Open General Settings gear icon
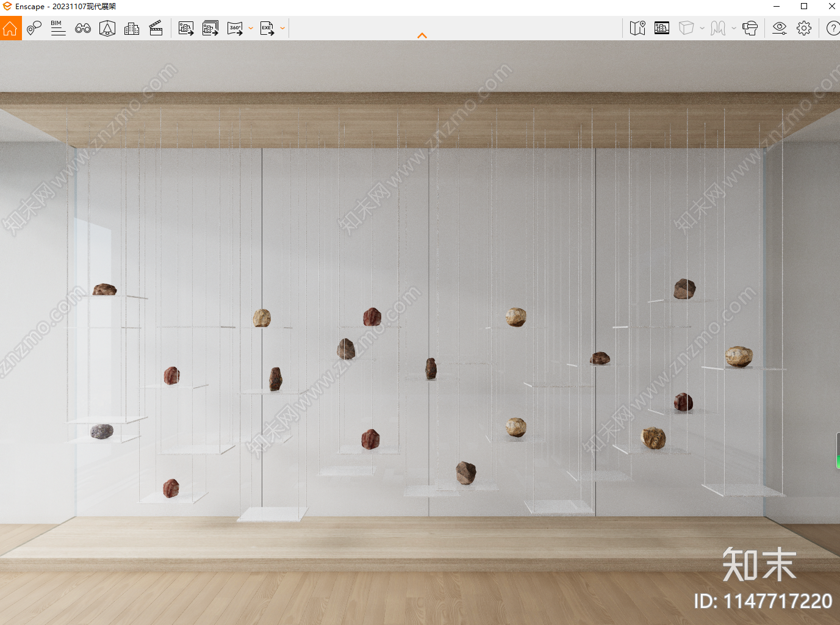Image resolution: width=840 pixels, height=625 pixels. (x=804, y=28)
